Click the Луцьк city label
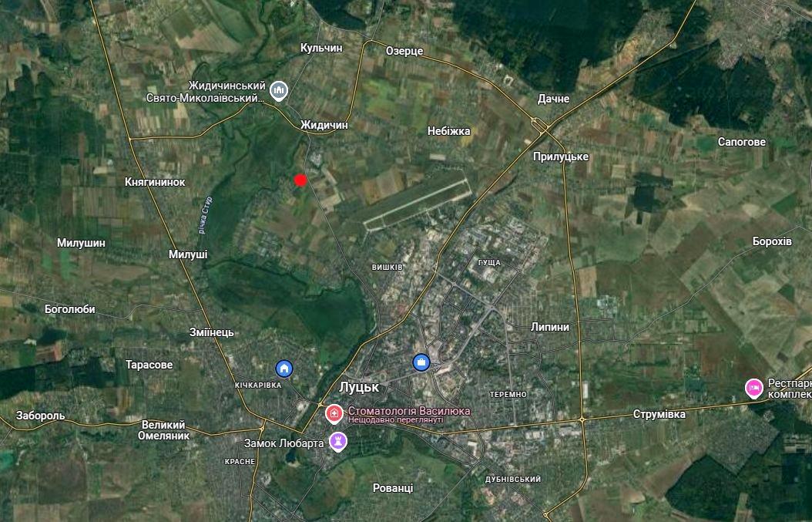This screenshot has width=812, height=522. tap(359, 387)
